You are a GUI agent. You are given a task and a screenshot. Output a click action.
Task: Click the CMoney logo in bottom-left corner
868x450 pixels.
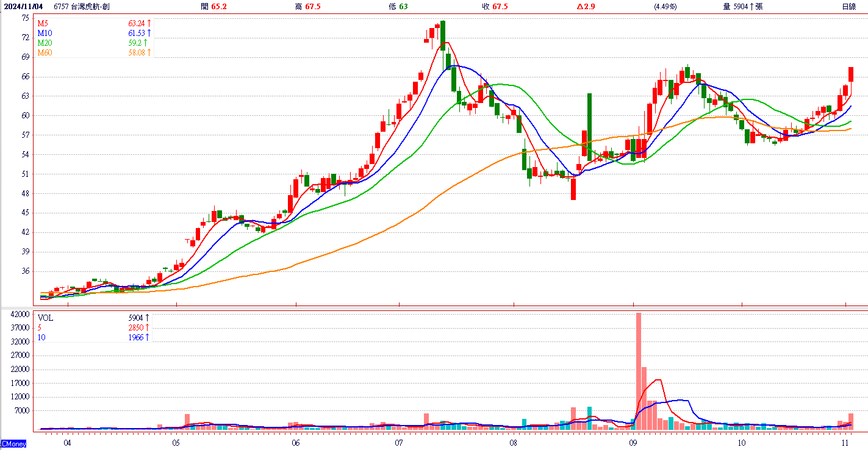tap(13, 443)
